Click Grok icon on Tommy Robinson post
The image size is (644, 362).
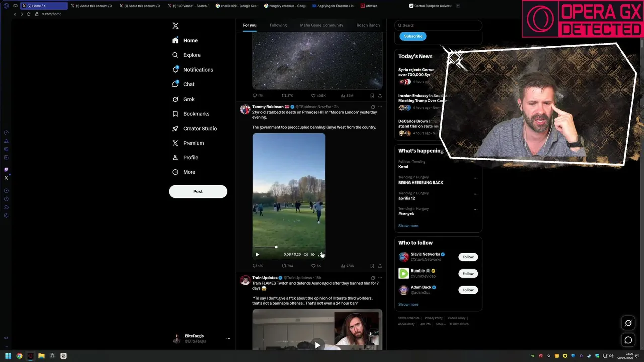pos(373,107)
